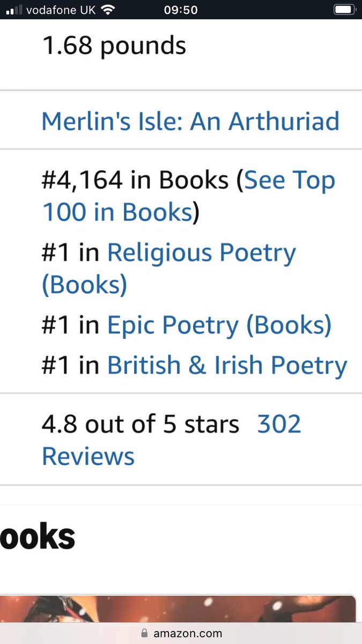
Task: Open See Top 100 in Books link
Action: (189, 197)
